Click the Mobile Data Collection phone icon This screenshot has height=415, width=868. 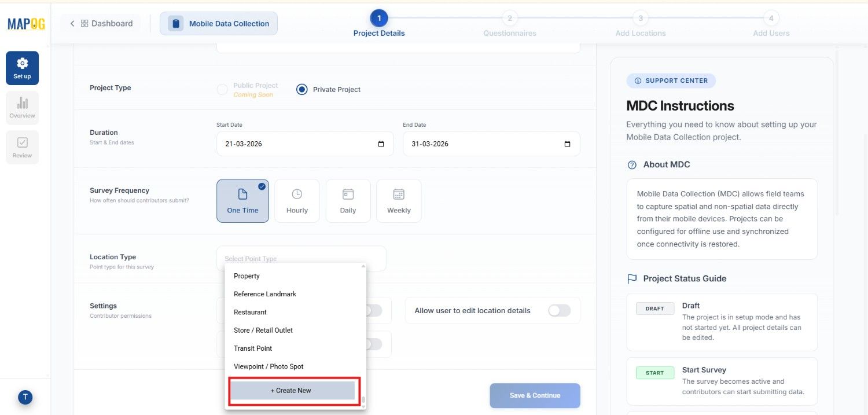(175, 23)
